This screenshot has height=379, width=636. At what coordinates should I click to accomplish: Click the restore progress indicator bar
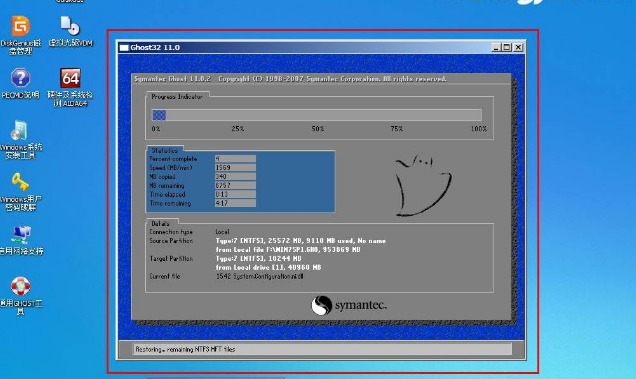coord(316,115)
